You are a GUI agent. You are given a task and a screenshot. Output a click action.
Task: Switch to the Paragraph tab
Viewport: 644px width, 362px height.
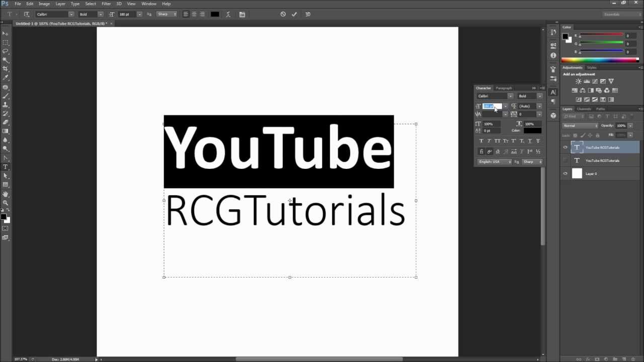tap(504, 88)
